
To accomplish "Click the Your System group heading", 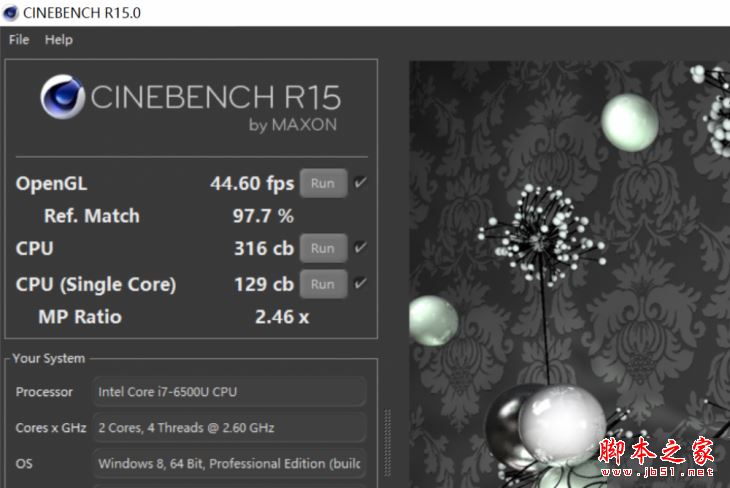I will pyautogui.click(x=49, y=359).
